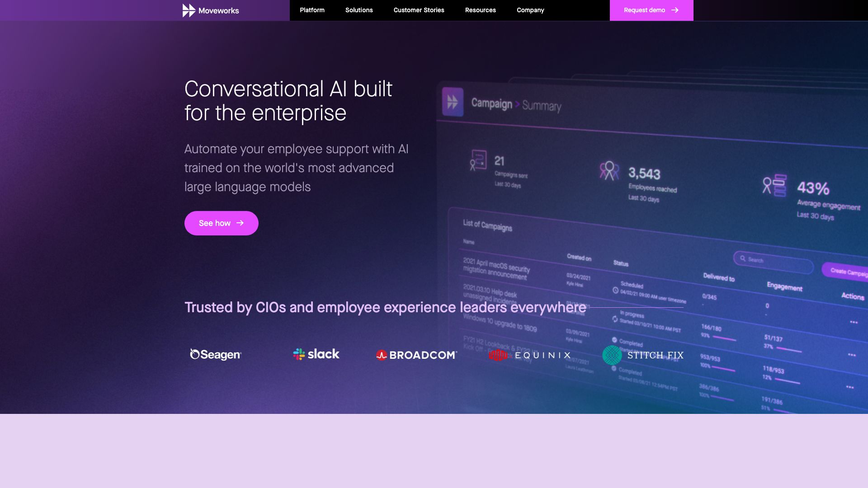Open the Company menu
Image resolution: width=868 pixels, height=488 pixels.
pos(530,10)
